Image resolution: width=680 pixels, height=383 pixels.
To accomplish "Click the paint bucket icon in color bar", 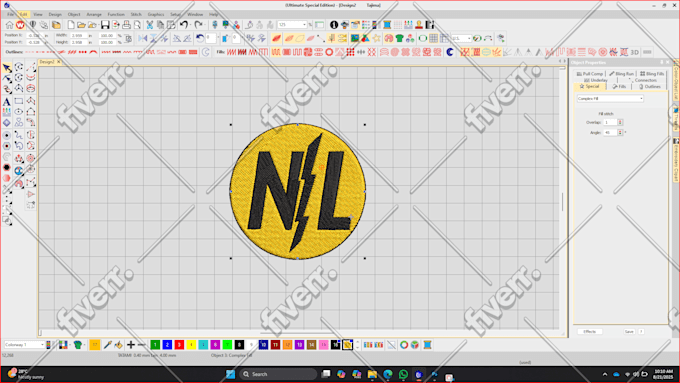I will (118, 345).
